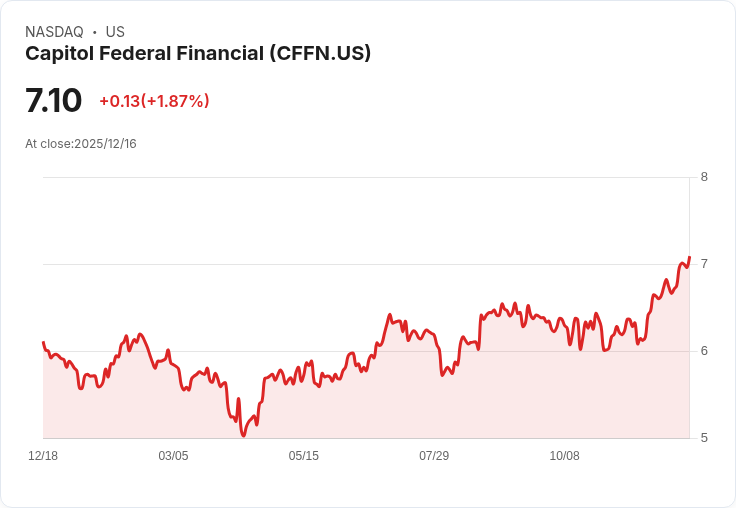
Task: Click the chart line's latest endpoint near 7
Action: [x=689, y=257]
